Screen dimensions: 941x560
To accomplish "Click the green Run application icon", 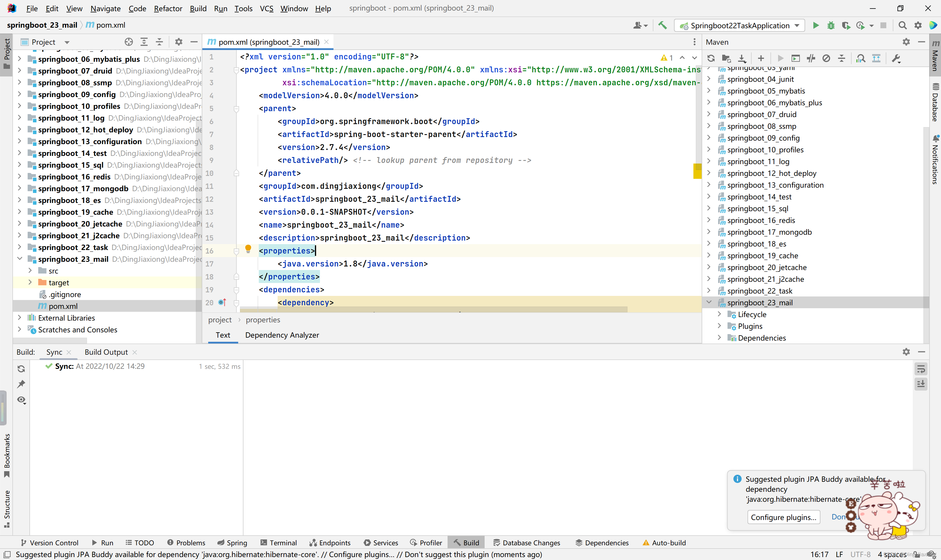I will [x=815, y=25].
